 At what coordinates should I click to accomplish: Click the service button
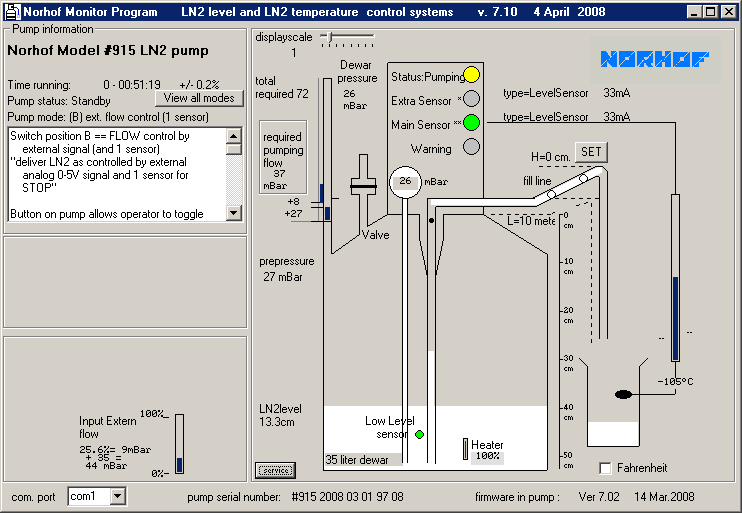point(276,470)
